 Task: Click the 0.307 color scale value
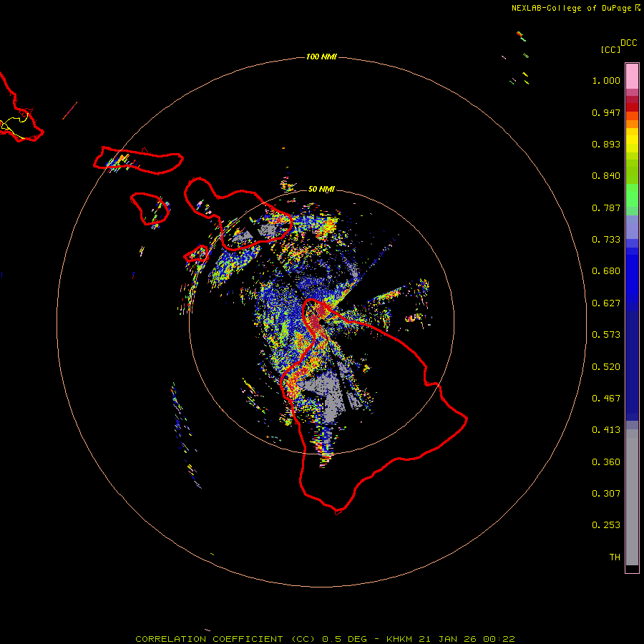[606, 494]
